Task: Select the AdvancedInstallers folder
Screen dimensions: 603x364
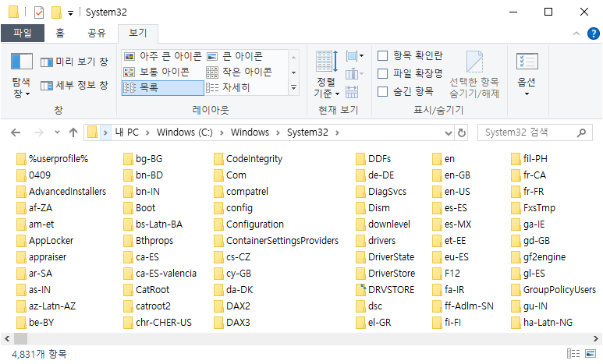Action: tap(62, 192)
